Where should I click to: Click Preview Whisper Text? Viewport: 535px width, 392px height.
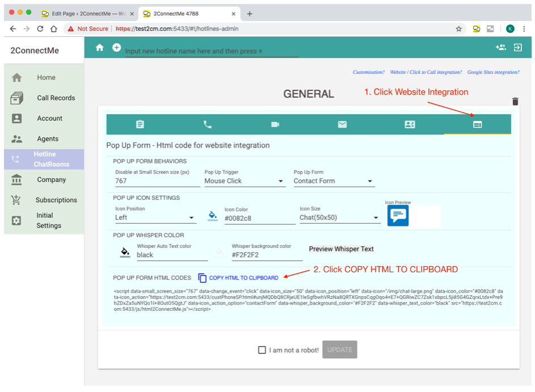tap(341, 249)
